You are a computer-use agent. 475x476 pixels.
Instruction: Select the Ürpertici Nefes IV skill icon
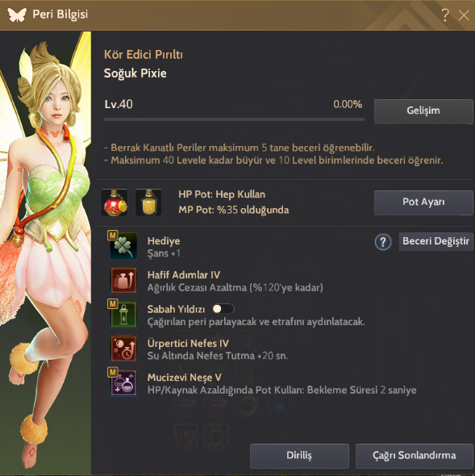(x=123, y=349)
